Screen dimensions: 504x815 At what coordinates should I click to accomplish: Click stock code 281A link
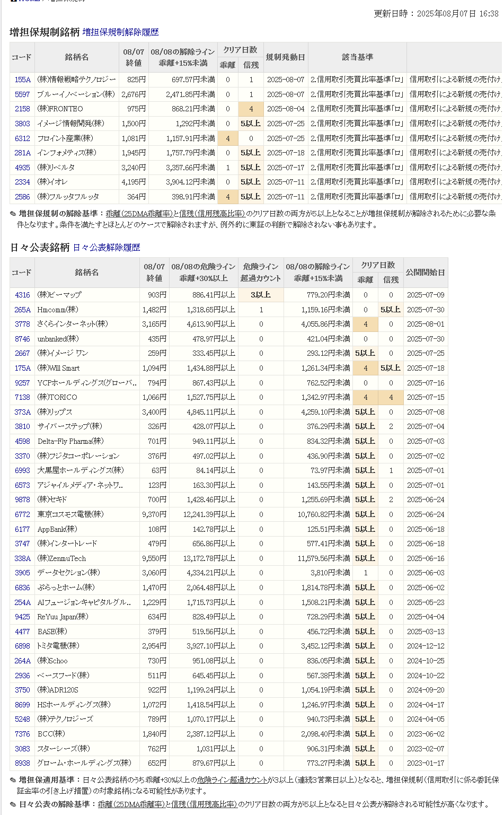point(22,153)
